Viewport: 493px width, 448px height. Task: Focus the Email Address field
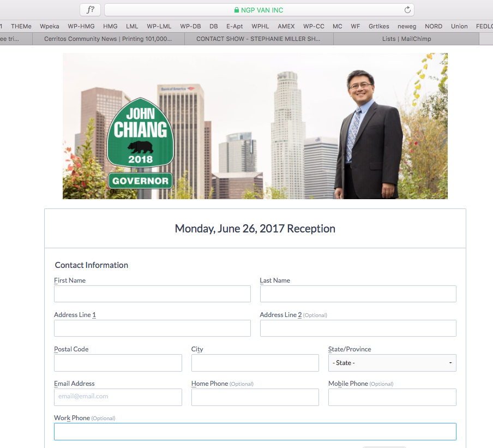pyautogui.click(x=118, y=397)
